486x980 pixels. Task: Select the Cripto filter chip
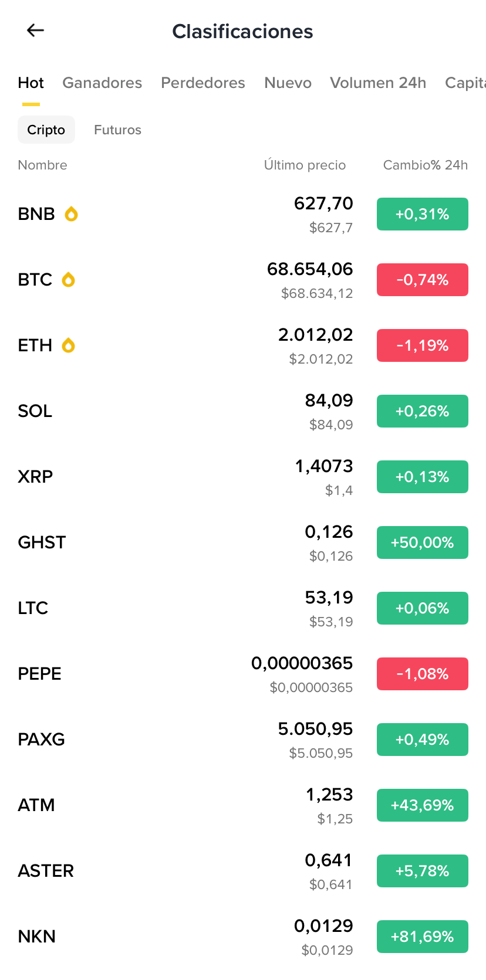click(x=46, y=130)
